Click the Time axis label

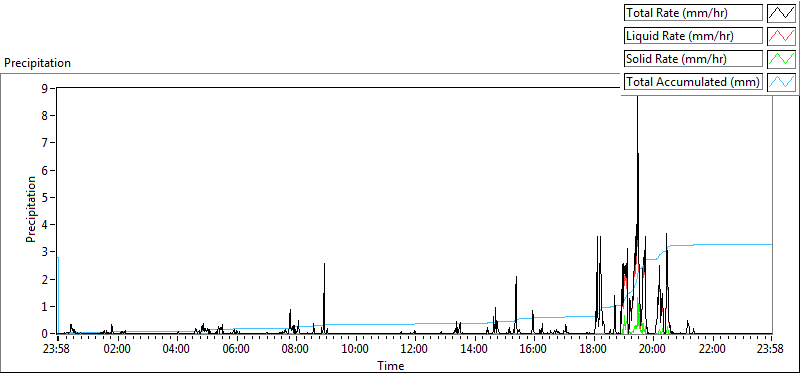tap(390, 366)
